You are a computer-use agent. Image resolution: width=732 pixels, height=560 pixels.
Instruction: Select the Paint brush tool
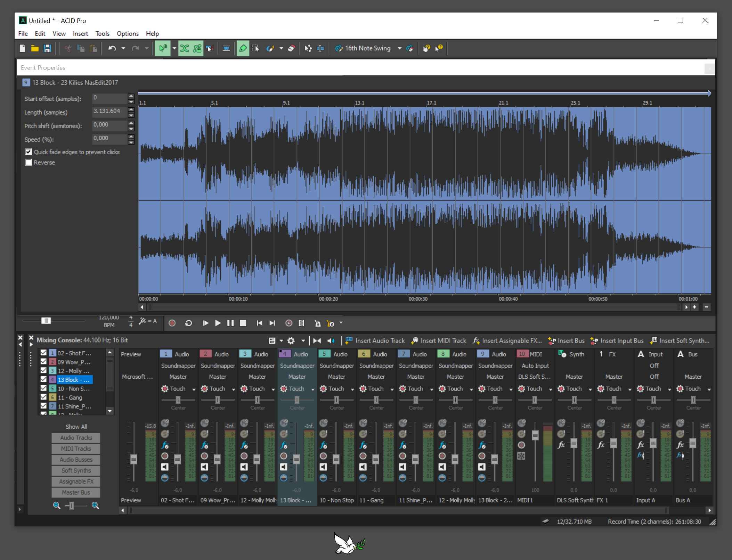point(270,48)
